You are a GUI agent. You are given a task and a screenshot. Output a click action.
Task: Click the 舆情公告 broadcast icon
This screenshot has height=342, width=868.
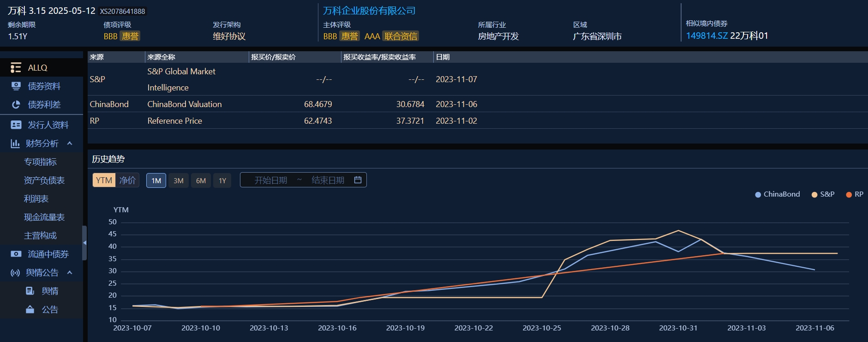[x=15, y=273]
